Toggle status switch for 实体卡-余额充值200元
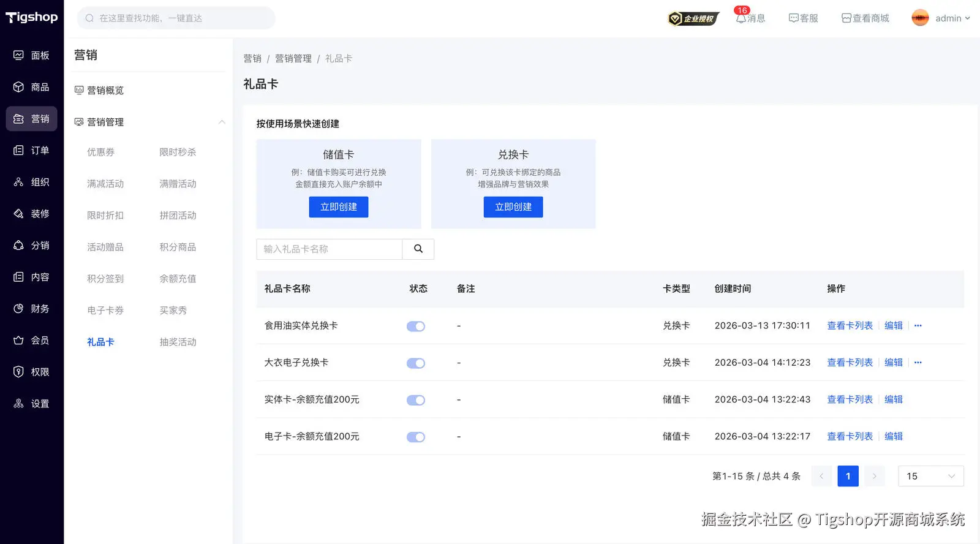Image resolution: width=980 pixels, height=544 pixels. pos(416,400)
